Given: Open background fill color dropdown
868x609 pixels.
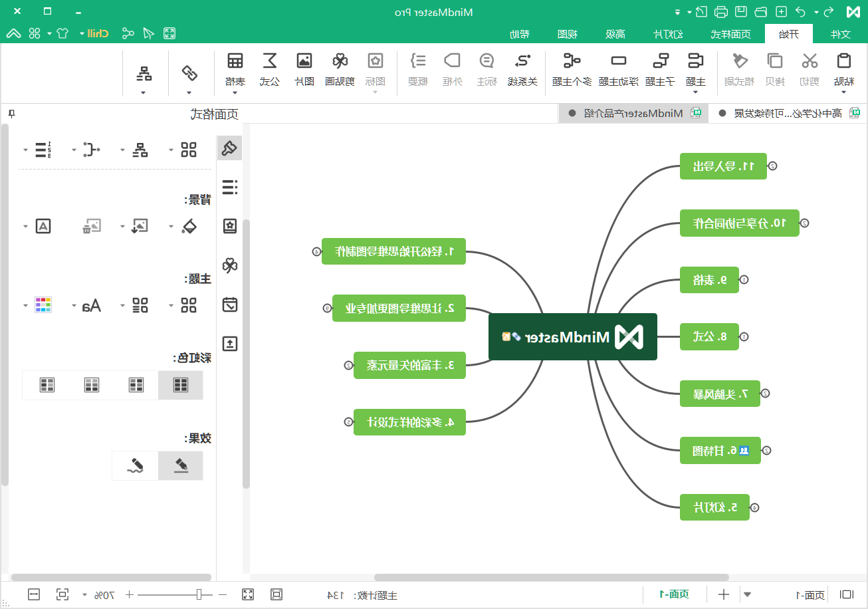Looking at the screenshot, I should coord(171,227).
